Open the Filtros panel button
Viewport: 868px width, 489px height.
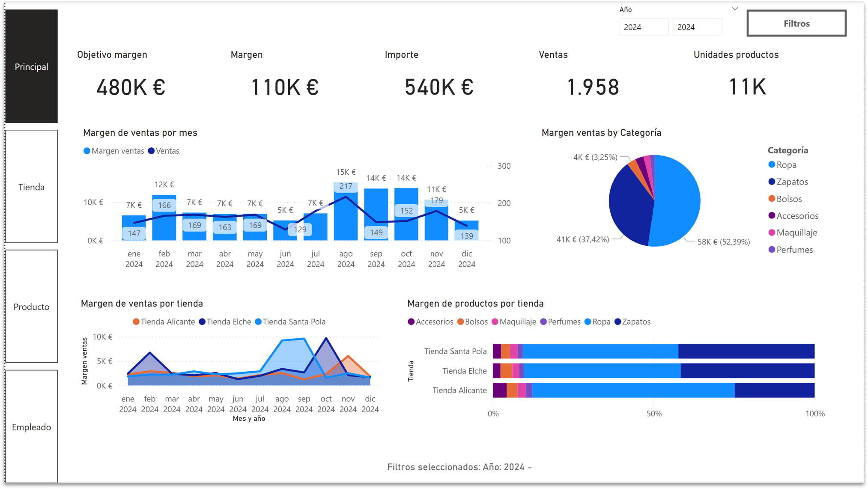pyautogui.click(x=796, y=24)
